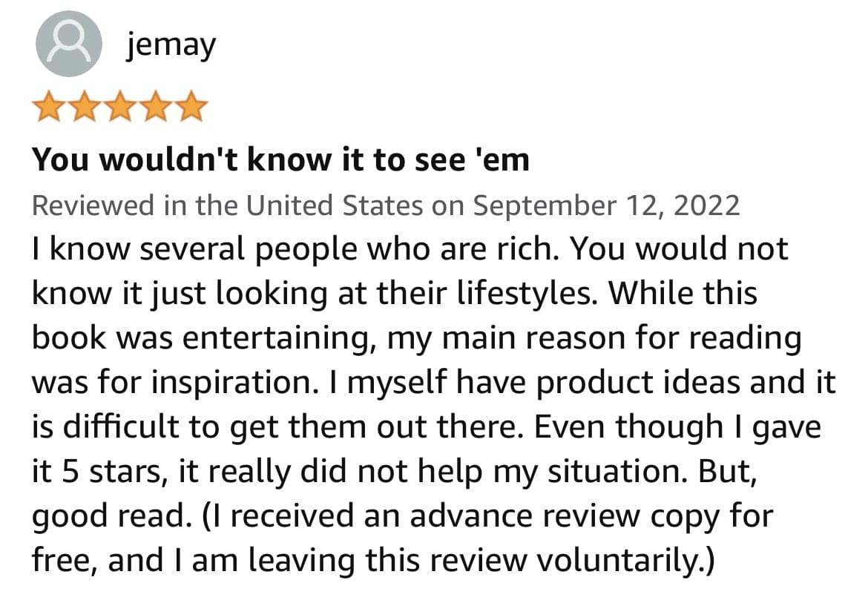The height and width of the screenshot is (606, 868).
Task: Open the review titled "You wouldn't know it to see 'em"
Action: pos(280,159)
